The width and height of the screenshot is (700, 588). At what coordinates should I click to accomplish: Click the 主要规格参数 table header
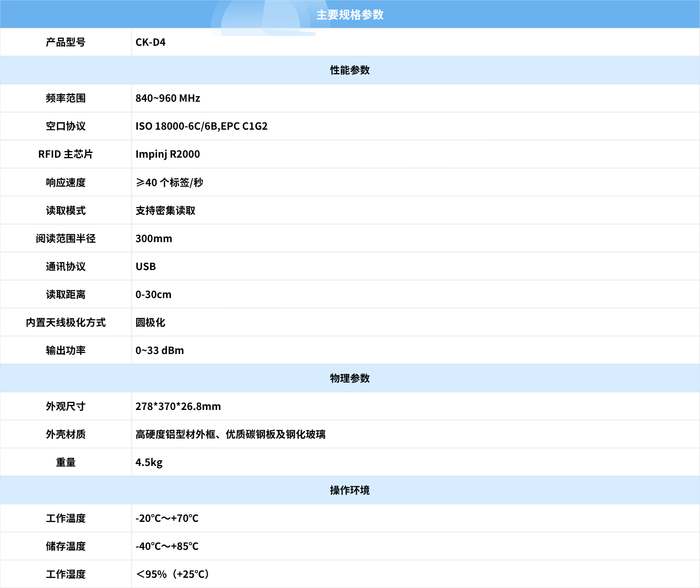[350, 15]
